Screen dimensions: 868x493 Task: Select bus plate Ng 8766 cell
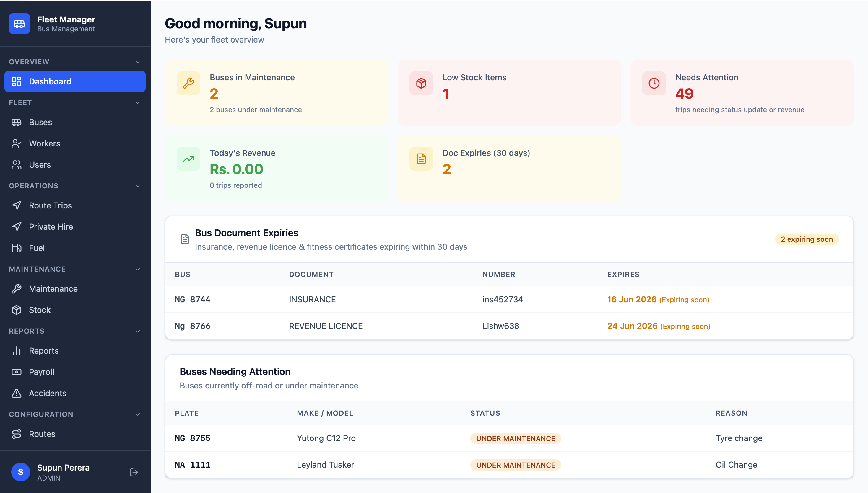[192, 326]
